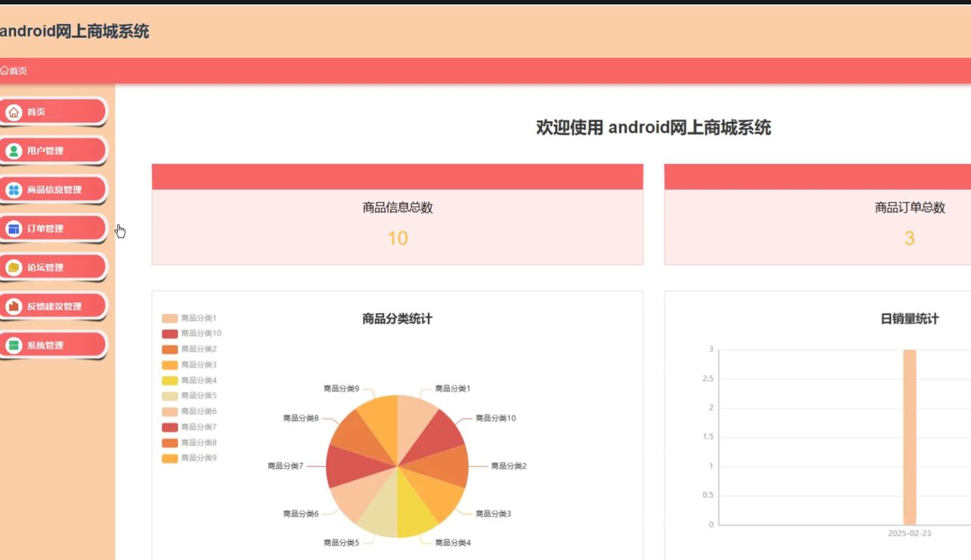Click the 商品分类10 pie slice label
The image size is (971, 560).
[x=496, y=419]
